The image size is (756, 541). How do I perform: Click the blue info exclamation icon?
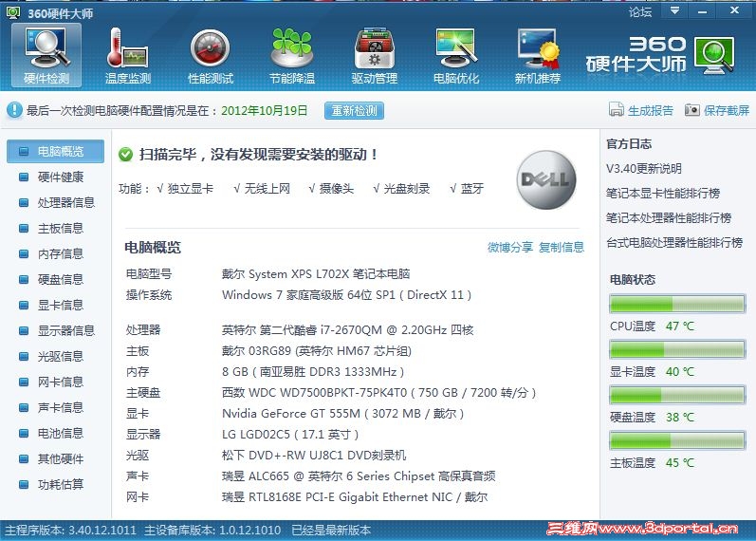pyautogui.click(x=14, y=110)
